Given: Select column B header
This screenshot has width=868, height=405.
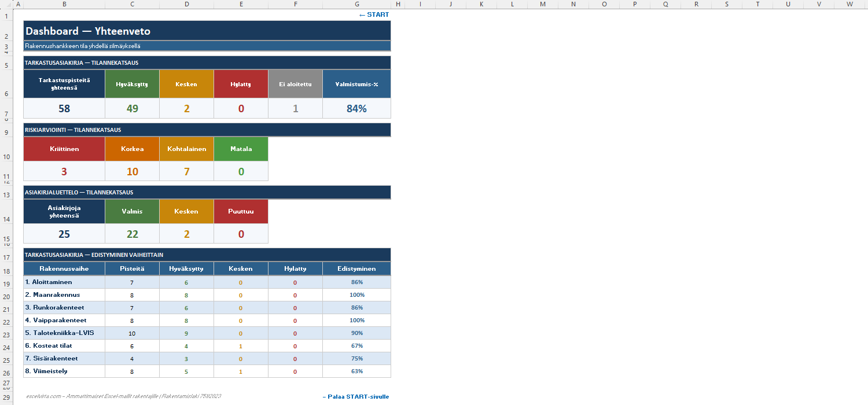Looking at the screenshot, I should coord(64,4).
